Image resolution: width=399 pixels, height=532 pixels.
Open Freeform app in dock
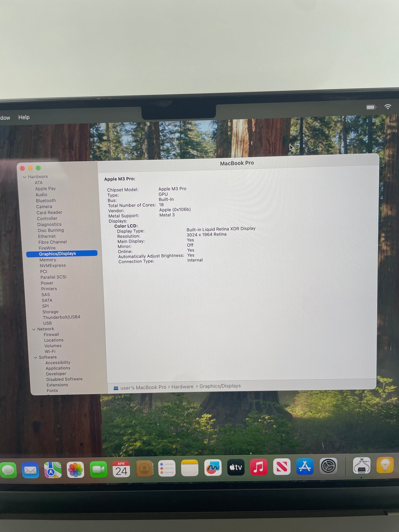click(213, 468)
